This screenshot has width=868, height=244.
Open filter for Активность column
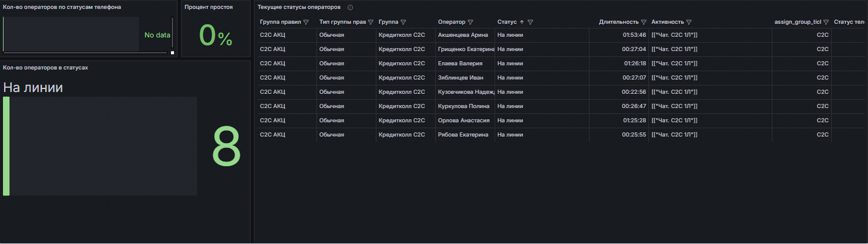689,22
